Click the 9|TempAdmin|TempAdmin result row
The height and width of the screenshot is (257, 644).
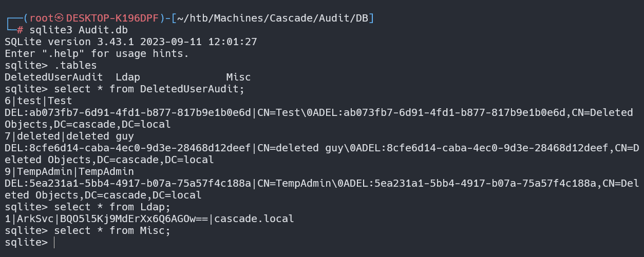click(x=69, y=171)
